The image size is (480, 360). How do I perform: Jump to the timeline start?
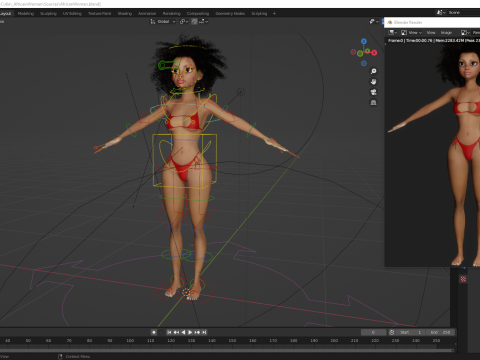tap(169, 332)
